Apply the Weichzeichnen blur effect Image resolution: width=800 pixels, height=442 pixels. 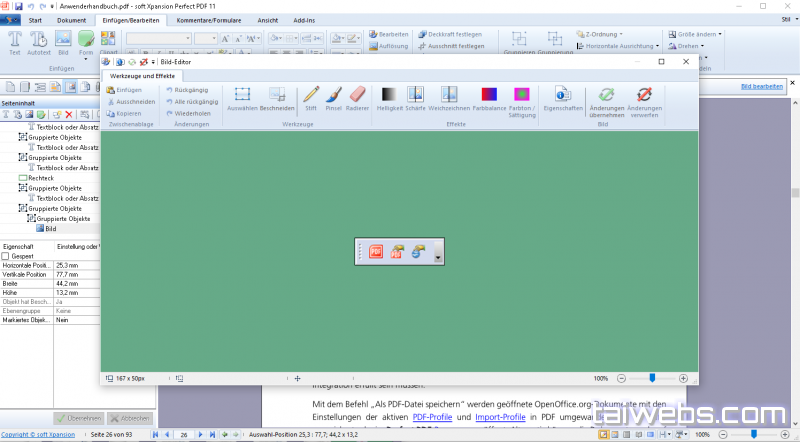tap(449, 98)
